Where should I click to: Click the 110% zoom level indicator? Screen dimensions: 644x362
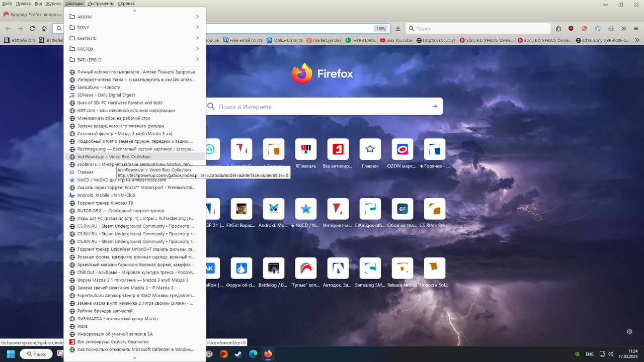click(x=380, y=29)
